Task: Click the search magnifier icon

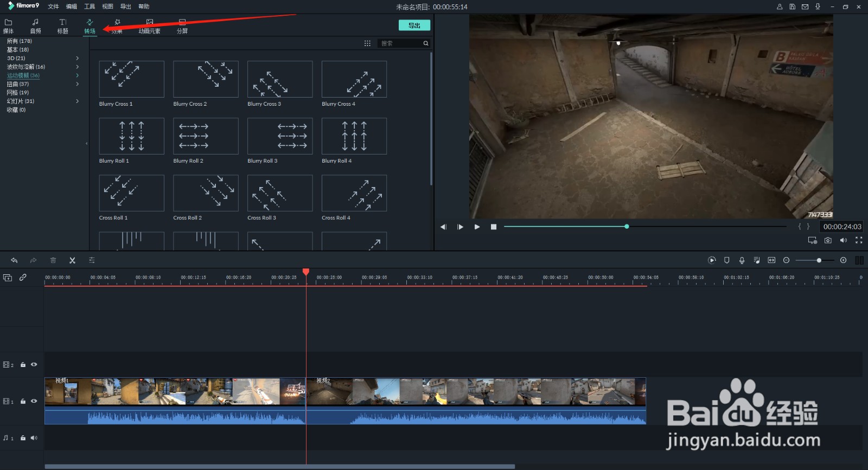Action: [426, 43]
